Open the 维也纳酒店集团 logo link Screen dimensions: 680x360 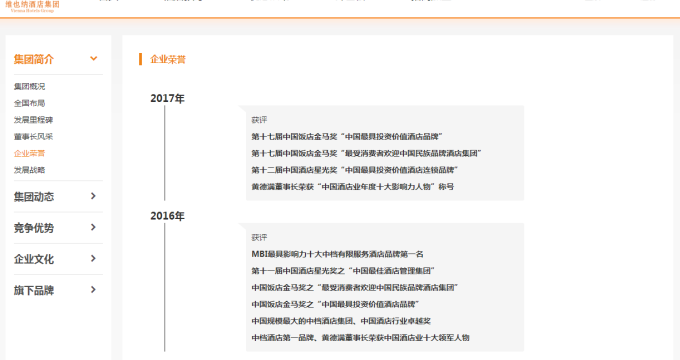tap(33, 6)
